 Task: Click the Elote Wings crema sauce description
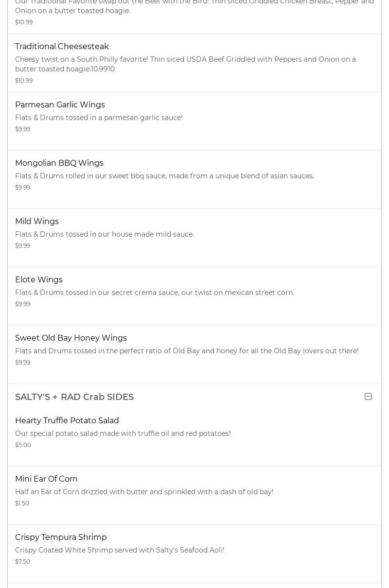(155, 293)
